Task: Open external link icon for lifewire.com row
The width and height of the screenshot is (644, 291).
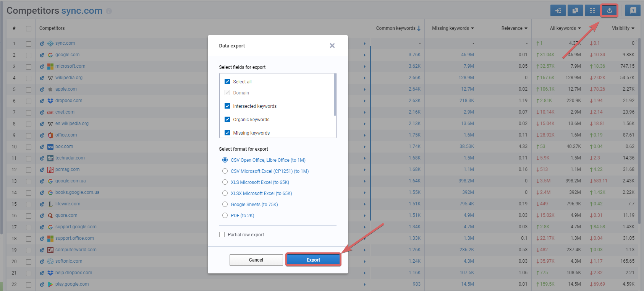Action: click(42, 204)
